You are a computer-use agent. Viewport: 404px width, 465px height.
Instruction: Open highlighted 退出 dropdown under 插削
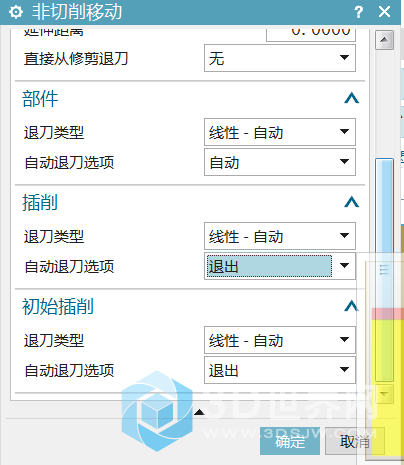(x=280, y=266)
